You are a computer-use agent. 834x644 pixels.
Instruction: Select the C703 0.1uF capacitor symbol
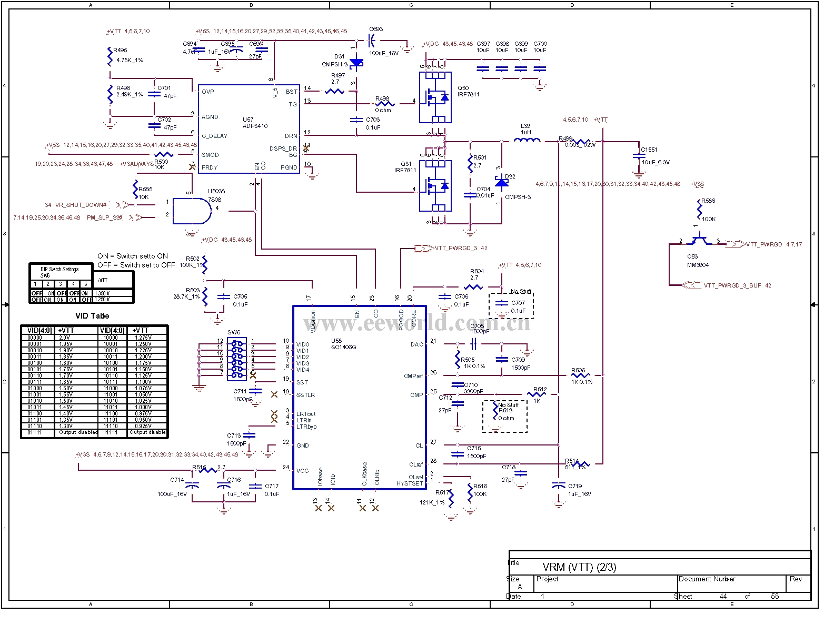point(356,121)
